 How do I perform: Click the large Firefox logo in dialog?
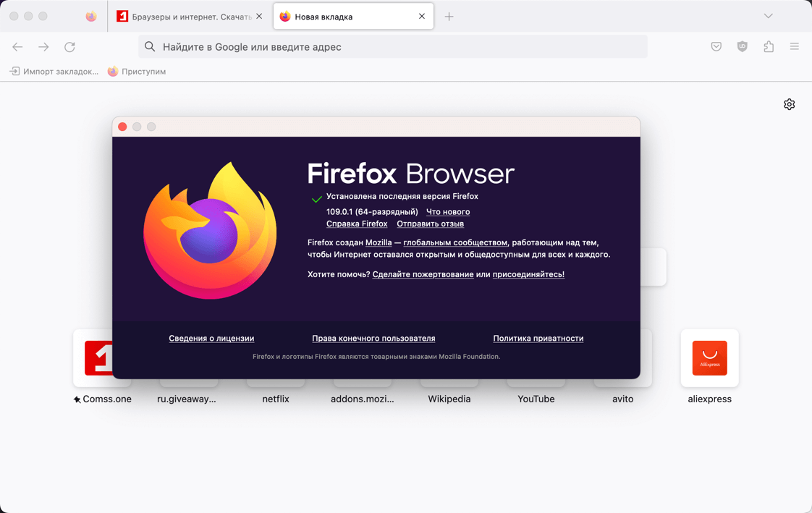[210, 230]
